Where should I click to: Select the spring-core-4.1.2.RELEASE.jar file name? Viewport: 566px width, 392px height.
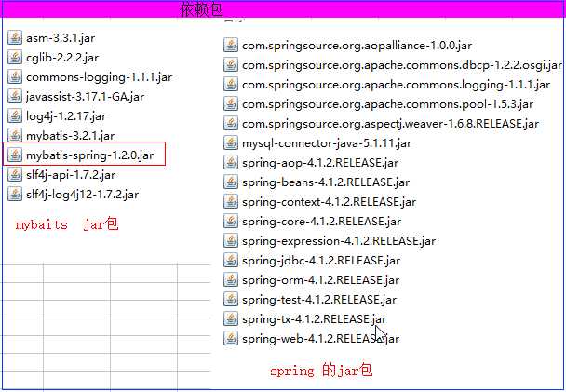(321, 222)
